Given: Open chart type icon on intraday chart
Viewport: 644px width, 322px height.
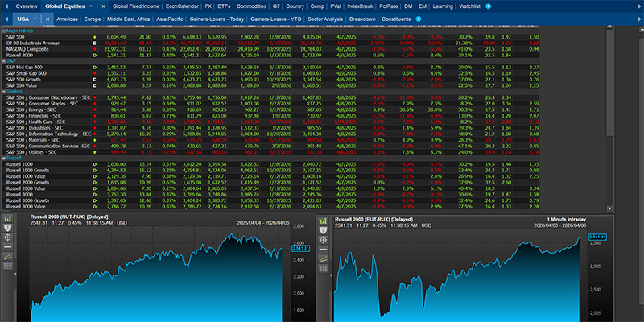Looking at the screenshot, I should (324, 221).
